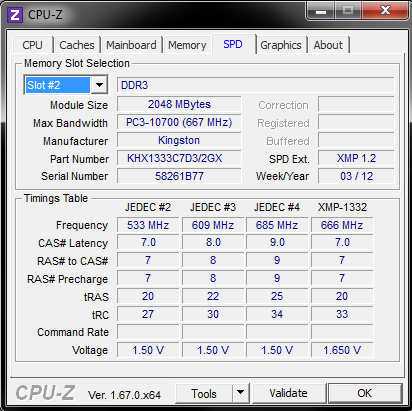Click the Part Number field KHX1333C7D3/2GX
Screen dimensions: 412x411
pos(179,158)
